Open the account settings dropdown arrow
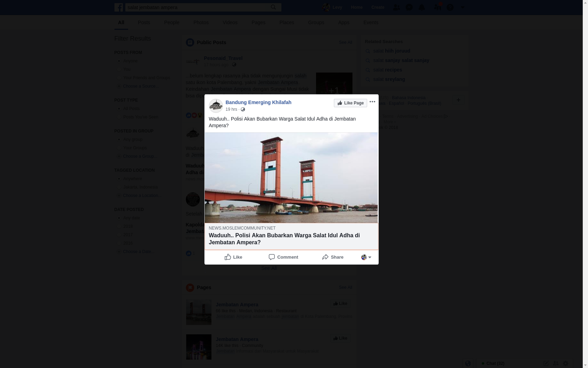 coord(463,7)
